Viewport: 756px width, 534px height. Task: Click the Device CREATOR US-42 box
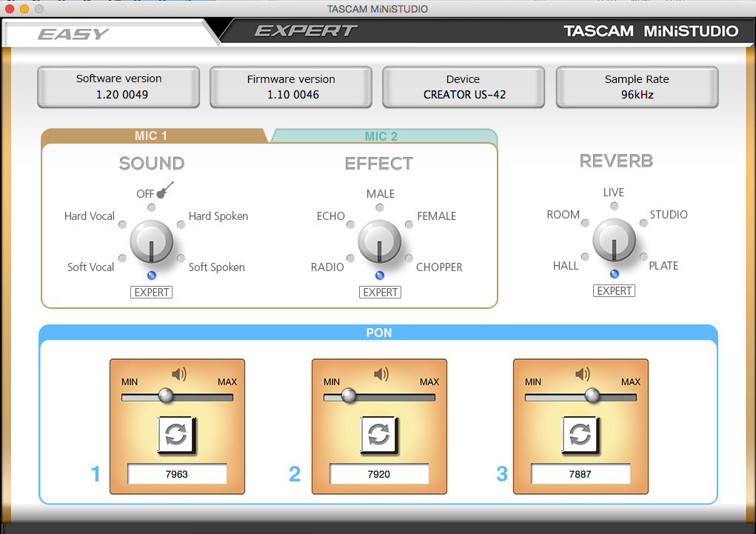pyautogui.click(x=464, y=87)
